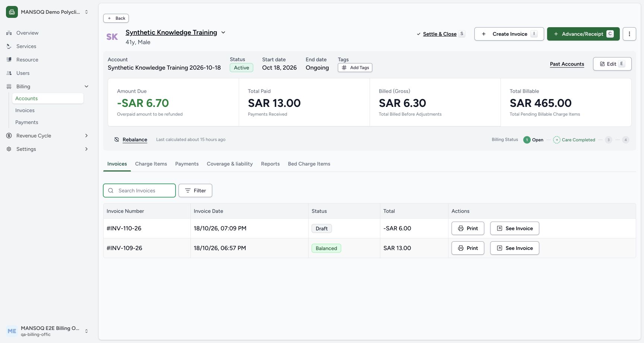Focus the Search Invoices field
Viewport: 644px width, 343px height.
pos(139,191)
